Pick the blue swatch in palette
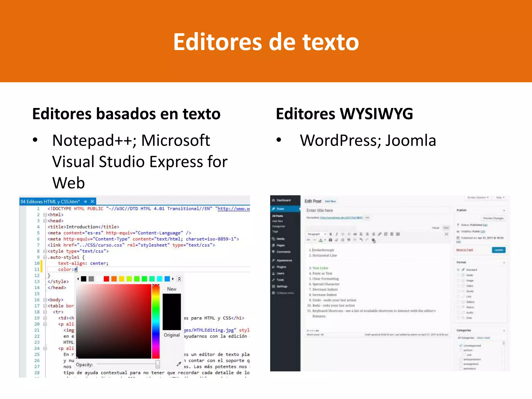 (x=167, y=279)
